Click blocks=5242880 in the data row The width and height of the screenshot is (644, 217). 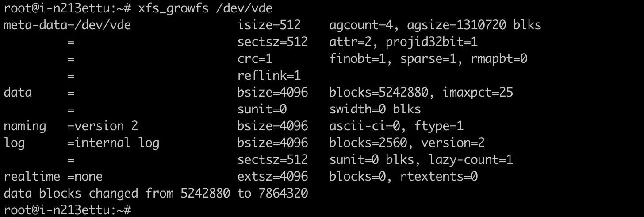pos(379,93)
